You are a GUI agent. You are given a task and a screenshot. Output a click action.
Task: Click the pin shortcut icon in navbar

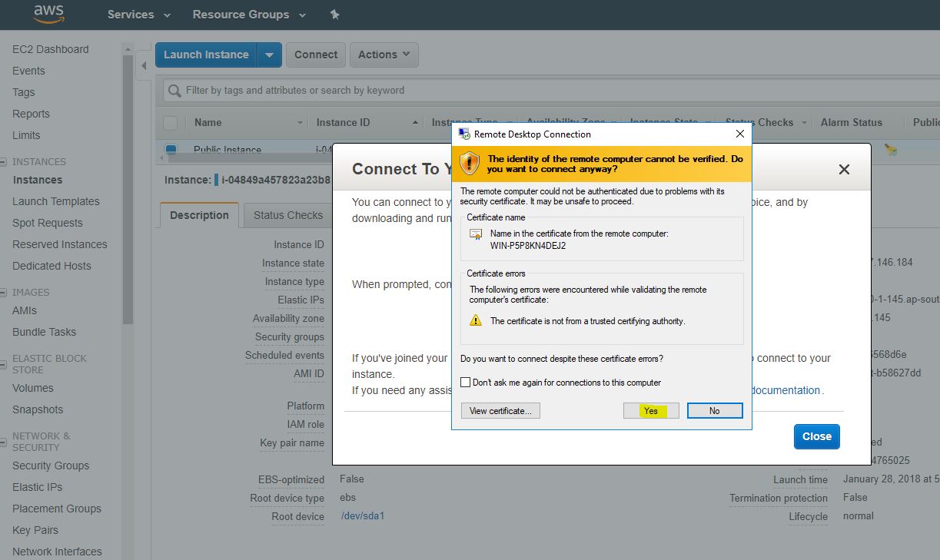[x=334, y=15]
